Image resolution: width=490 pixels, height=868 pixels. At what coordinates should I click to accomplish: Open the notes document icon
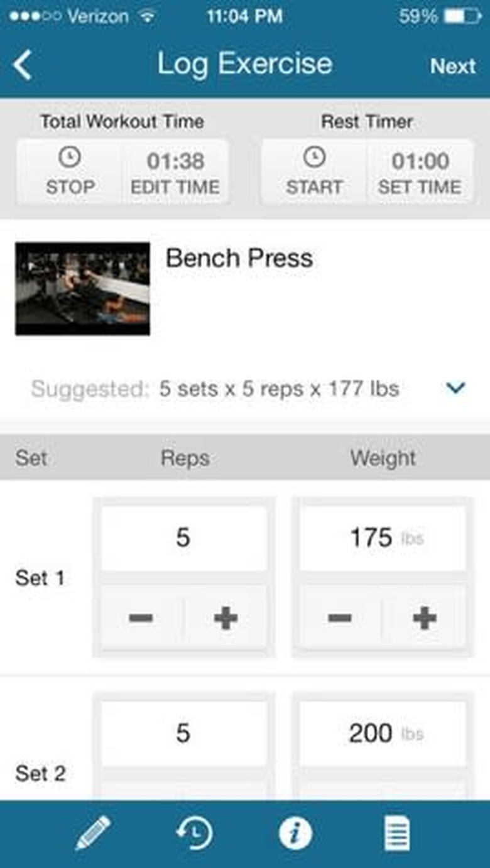click(397, 833)
